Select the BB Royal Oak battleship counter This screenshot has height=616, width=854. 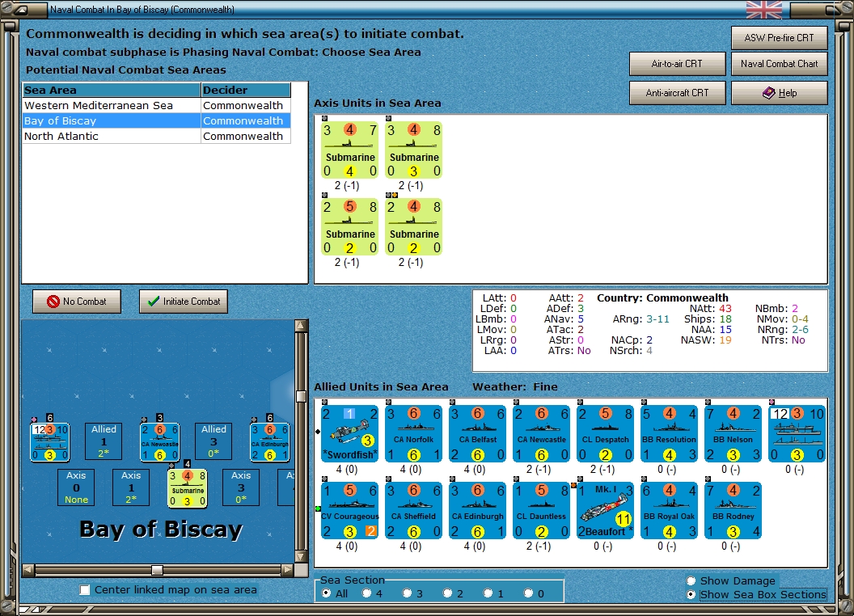click(669, 510)
